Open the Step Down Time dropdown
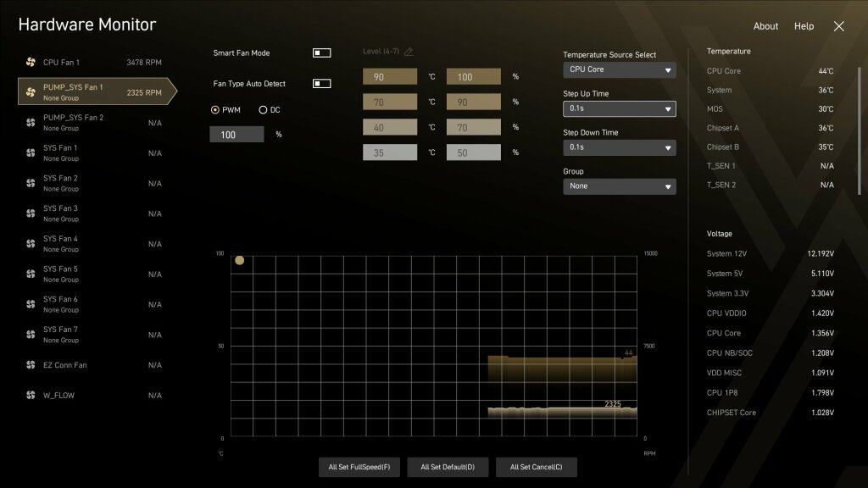Viewport: 868px width, 488px height. pyautogui.click(x=619, y=147)
